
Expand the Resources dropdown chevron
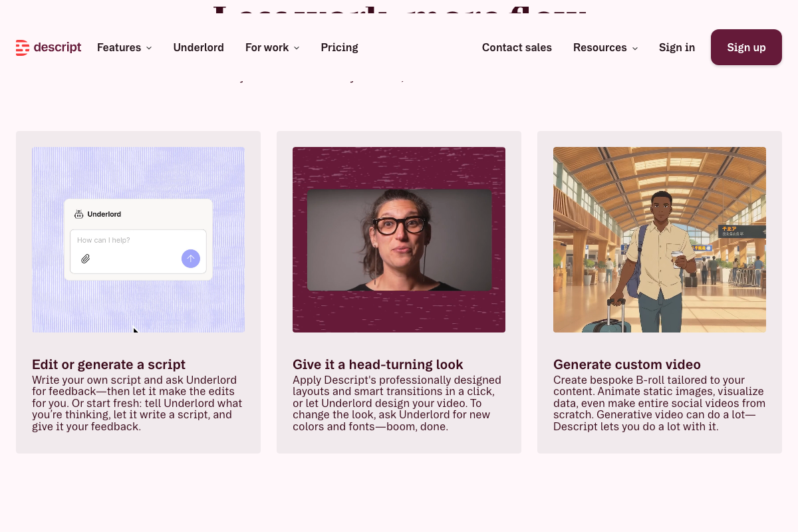634,48
